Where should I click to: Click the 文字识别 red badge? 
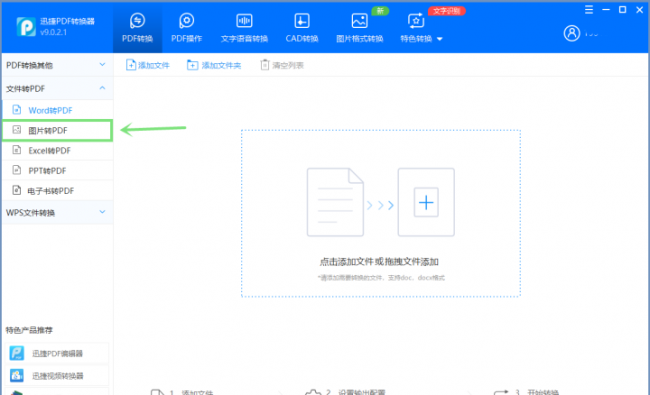447,11
